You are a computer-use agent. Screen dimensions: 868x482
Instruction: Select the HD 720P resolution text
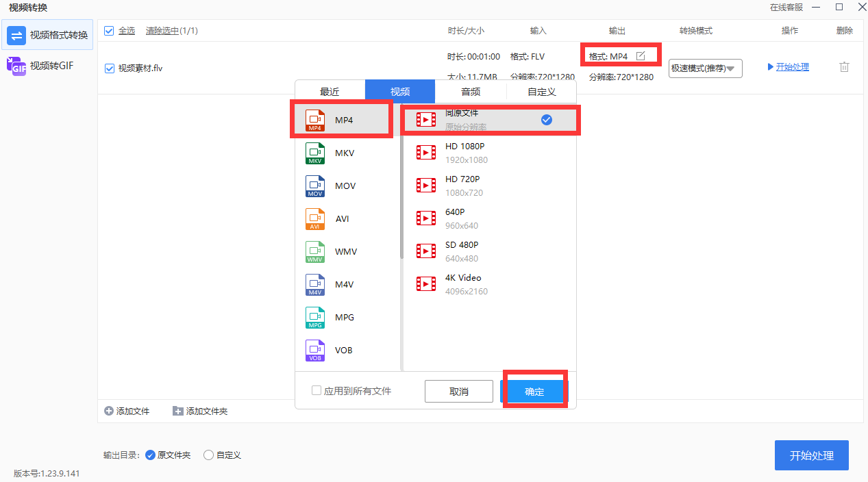coord(462,179)
